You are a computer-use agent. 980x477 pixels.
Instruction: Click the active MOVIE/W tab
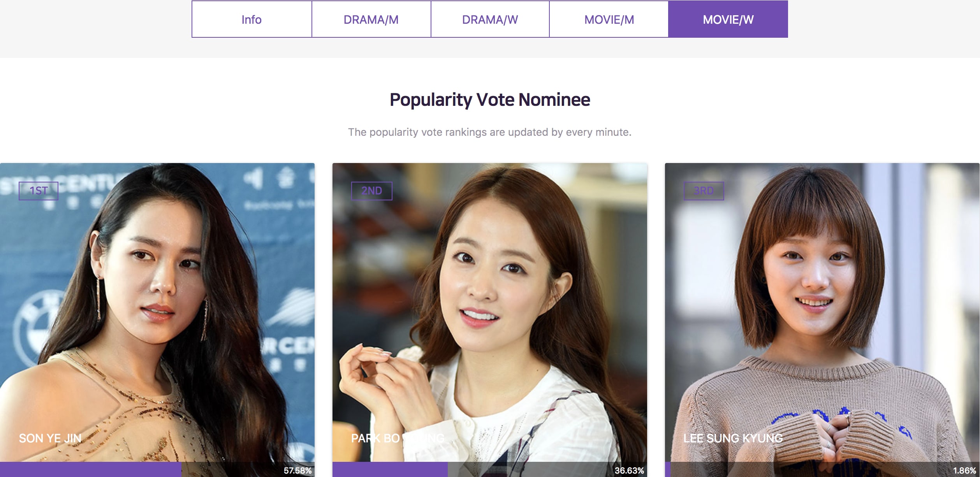pyautogui.click(x=728, y=19)
